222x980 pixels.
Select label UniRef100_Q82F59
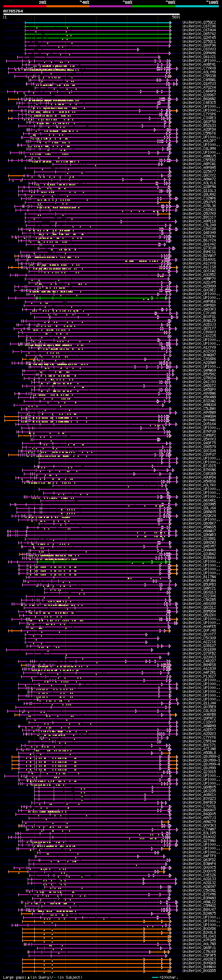(x=199, y=122)
